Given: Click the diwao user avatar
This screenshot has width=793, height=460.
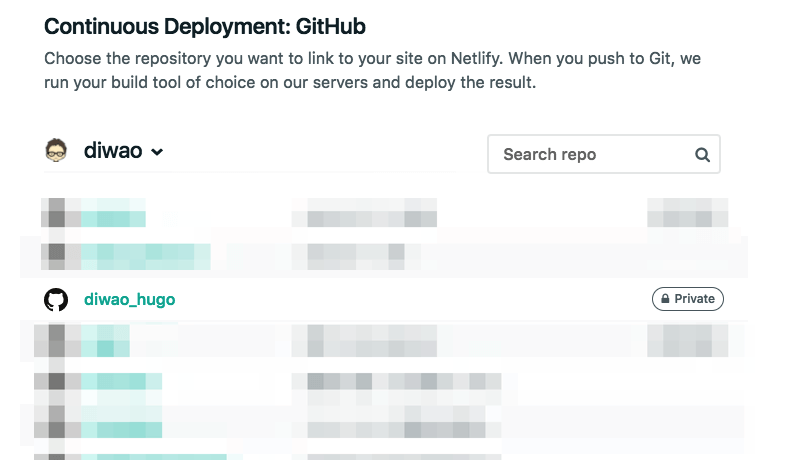Looking at the screenshot, I should pyautogui.click(x=56, y=151).
